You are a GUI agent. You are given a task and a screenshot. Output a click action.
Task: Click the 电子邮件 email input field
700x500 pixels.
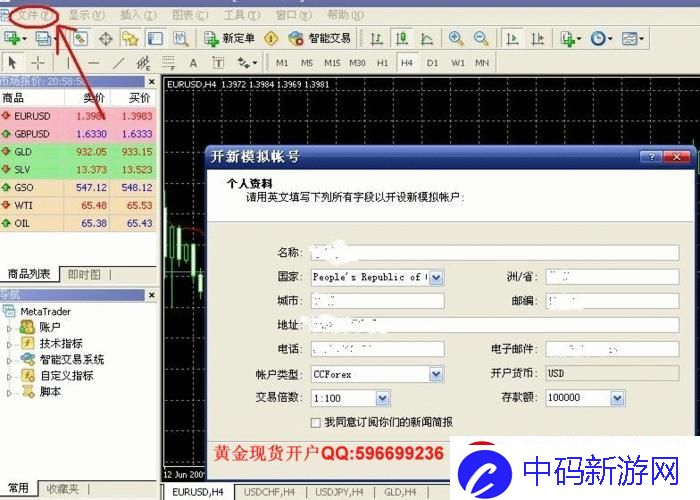tap(612, 349)
